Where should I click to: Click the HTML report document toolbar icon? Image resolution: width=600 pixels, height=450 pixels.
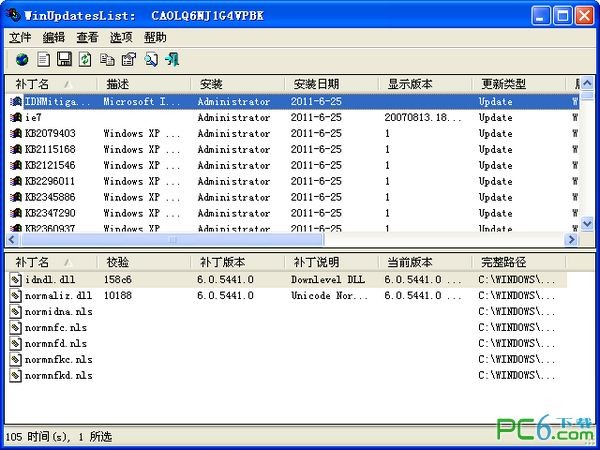(x=43, y=60)
